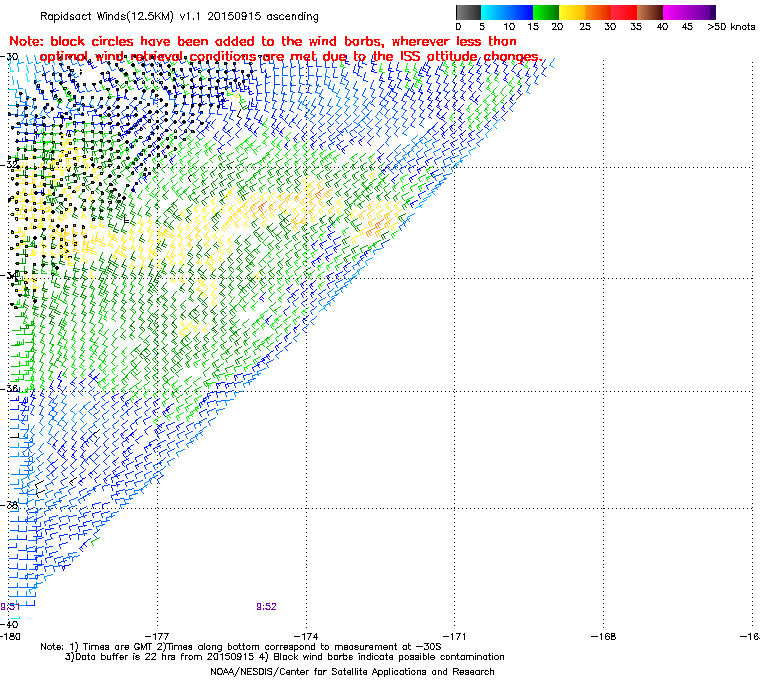Click the red 30-35 knots color bar segment
760x688 pixels.
pos(624,12)
